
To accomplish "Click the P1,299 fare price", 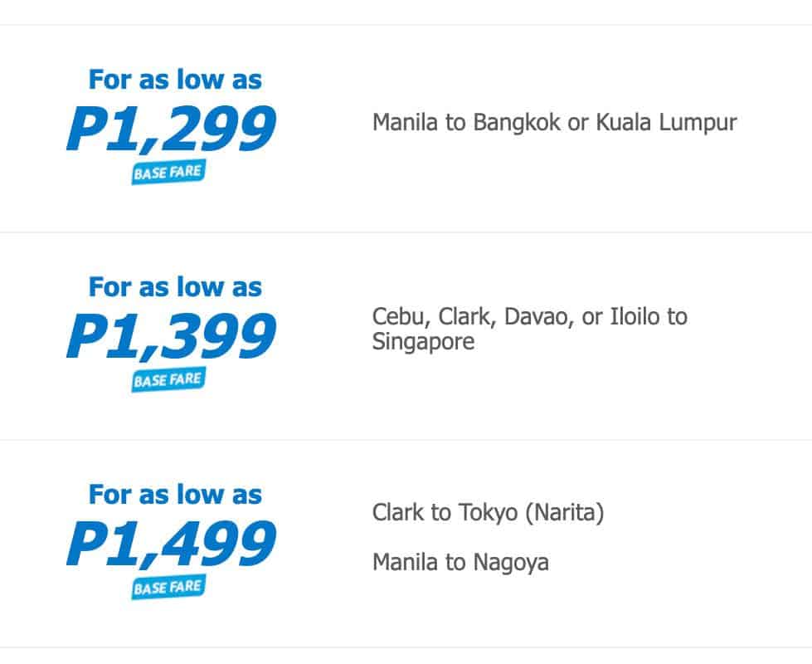I will (170, 130).
